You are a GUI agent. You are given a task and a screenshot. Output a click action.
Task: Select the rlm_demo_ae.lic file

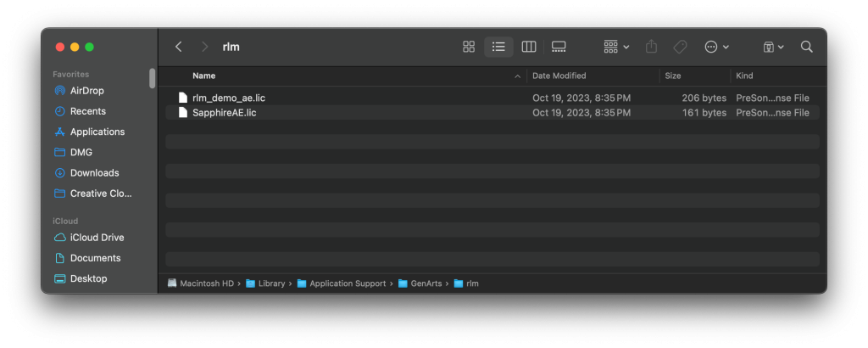pos(228,98)
